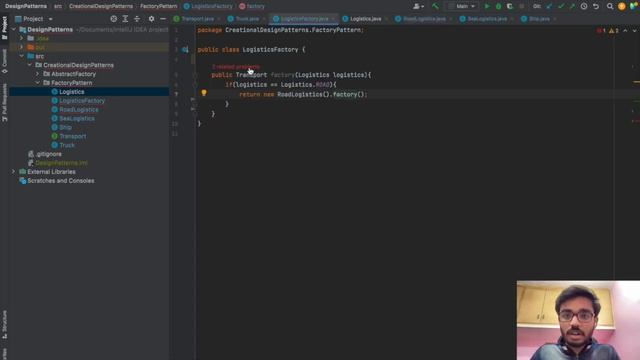Expand the .idea folder node
Screen dimensions: 640x360
click(22, 38)
